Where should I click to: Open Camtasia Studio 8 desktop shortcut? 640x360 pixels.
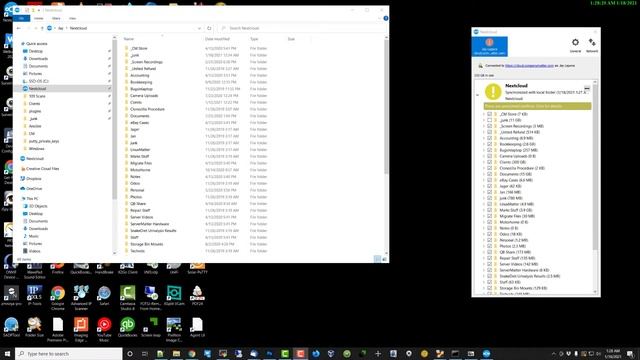point(127,298)
